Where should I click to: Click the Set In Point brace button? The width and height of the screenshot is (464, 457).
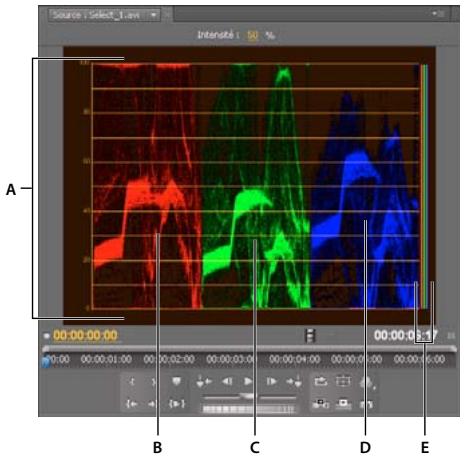pos(132,381)
